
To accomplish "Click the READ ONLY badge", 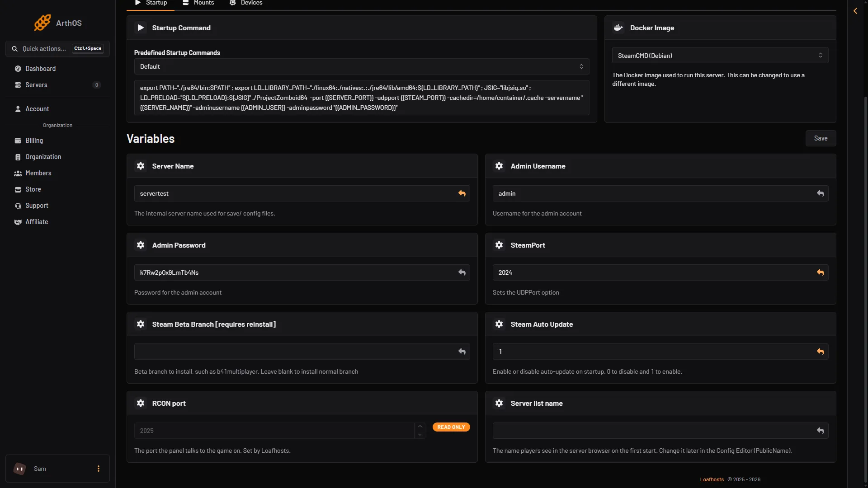I will 451,427.
